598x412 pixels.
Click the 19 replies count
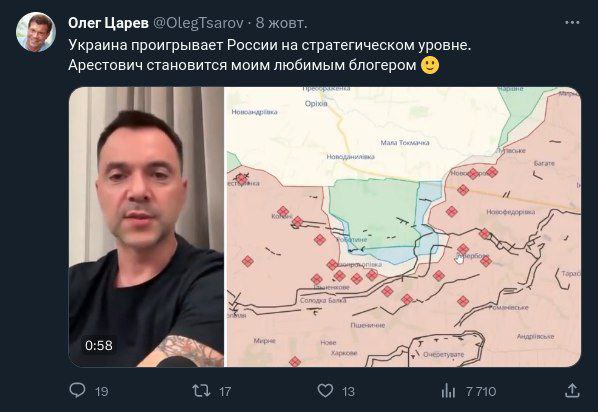101,391
